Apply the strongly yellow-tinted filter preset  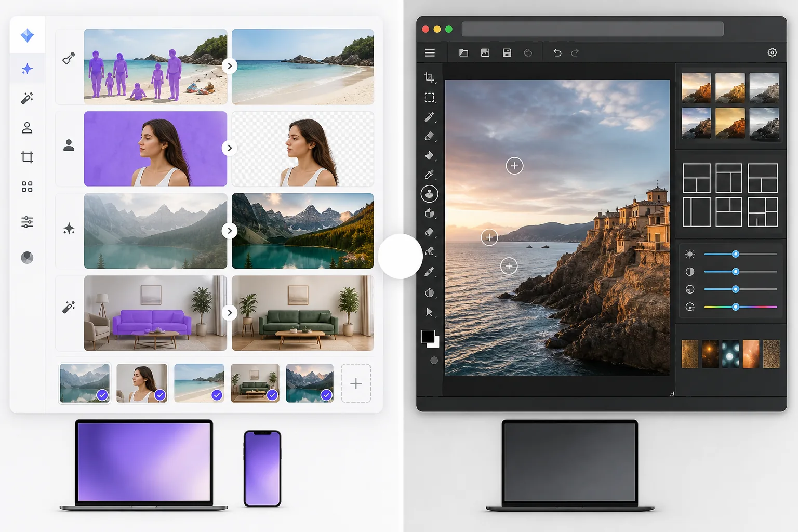tap(730, 123)
